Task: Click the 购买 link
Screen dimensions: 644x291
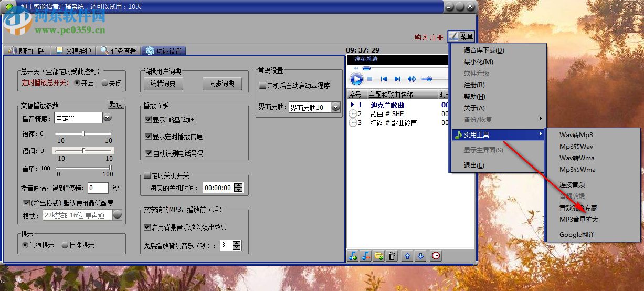Action: tap(421, 37)
